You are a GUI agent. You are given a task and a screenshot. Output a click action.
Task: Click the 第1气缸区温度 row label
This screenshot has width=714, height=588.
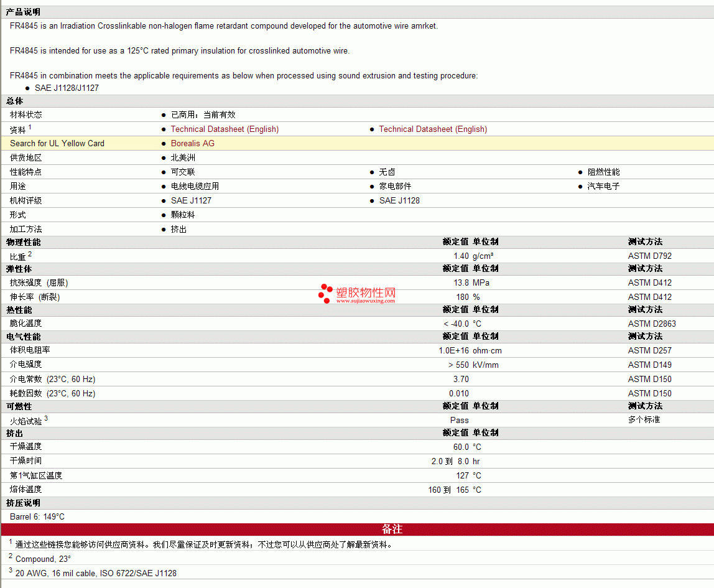(x=37, y=475)
